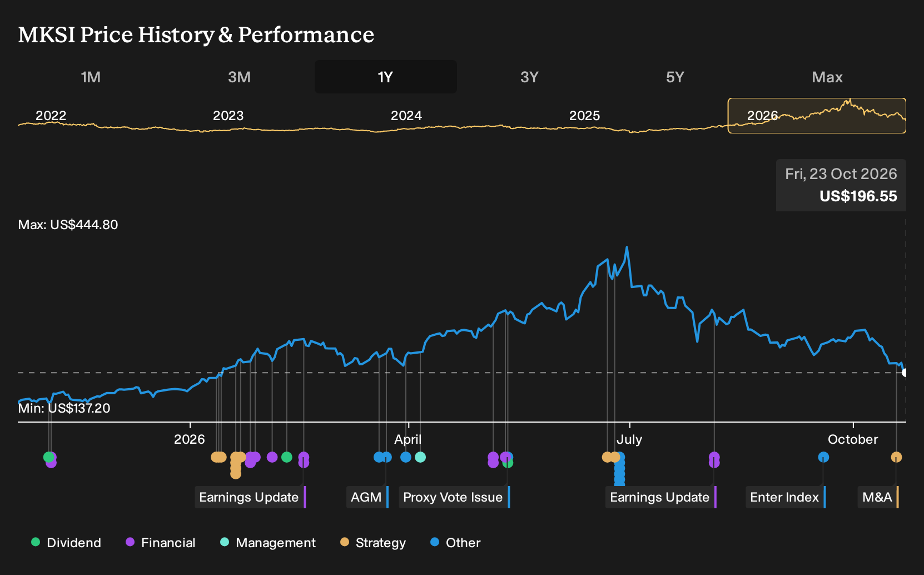Show the Max time range
The width and height of the screenshot is (924, 575).
click(x=827, y=77)
